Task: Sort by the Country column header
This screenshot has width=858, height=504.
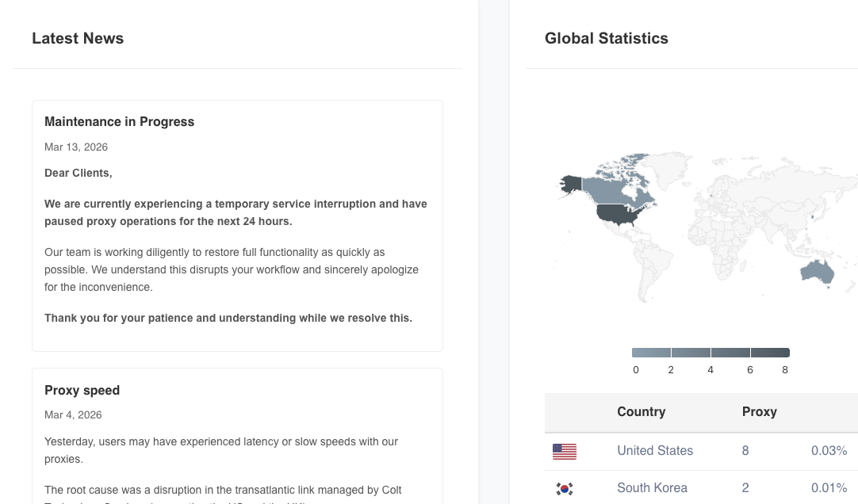Action: coord(641,412)
